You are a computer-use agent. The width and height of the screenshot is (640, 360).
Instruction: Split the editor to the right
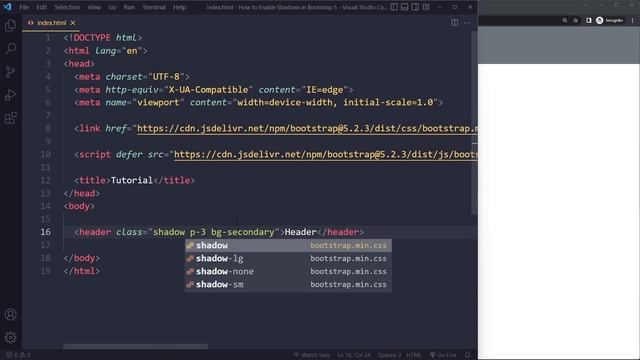454,23
